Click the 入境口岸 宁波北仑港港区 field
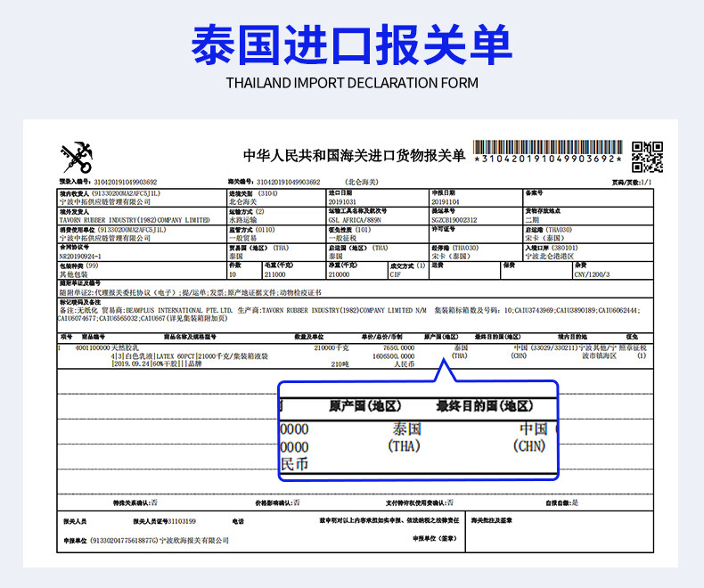 tap(553, 256)
